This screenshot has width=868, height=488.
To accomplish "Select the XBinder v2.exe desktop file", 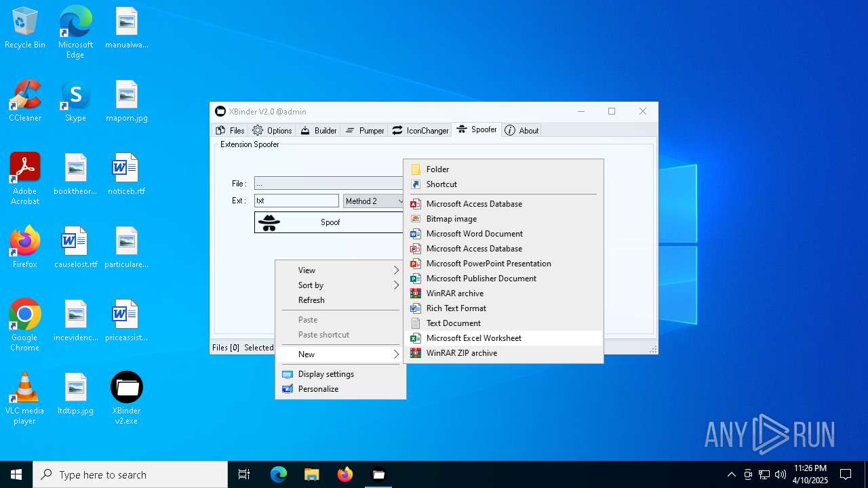I will pos(127,399).
